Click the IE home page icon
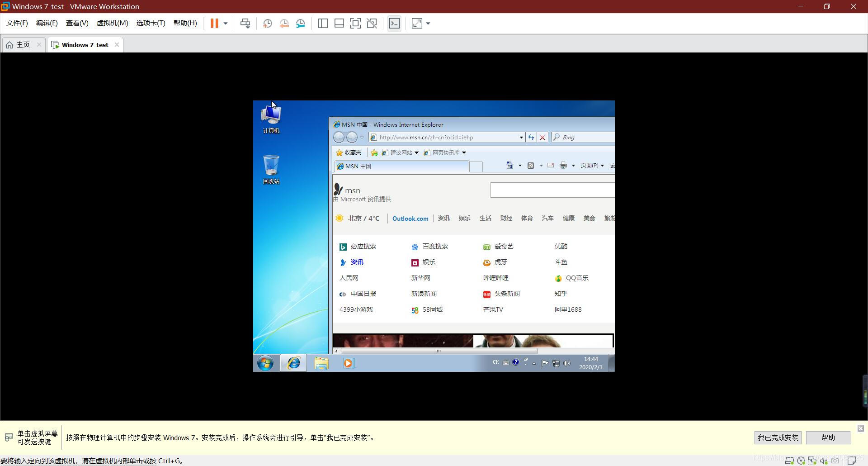 510,165
